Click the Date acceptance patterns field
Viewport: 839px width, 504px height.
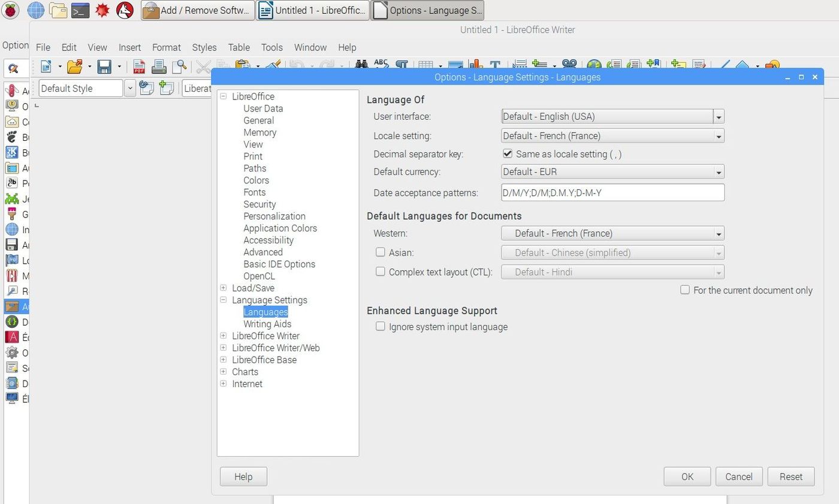(612, 192)
